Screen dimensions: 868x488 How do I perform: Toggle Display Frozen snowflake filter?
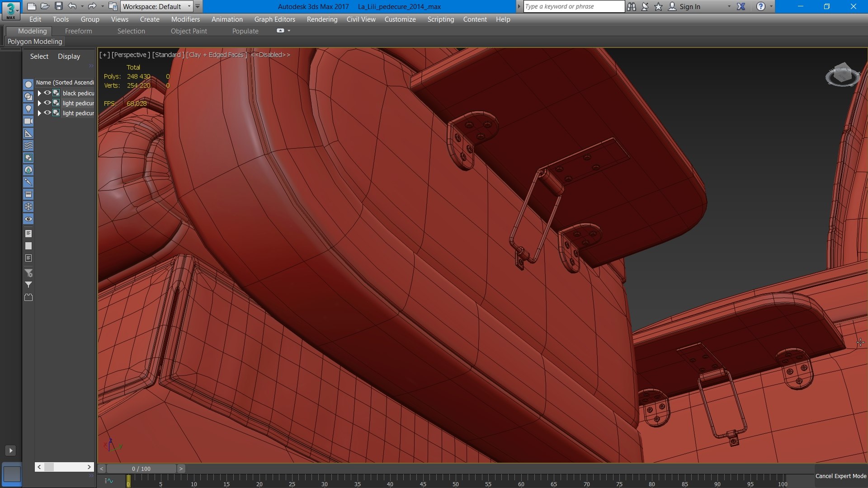[x=28, y=206]
